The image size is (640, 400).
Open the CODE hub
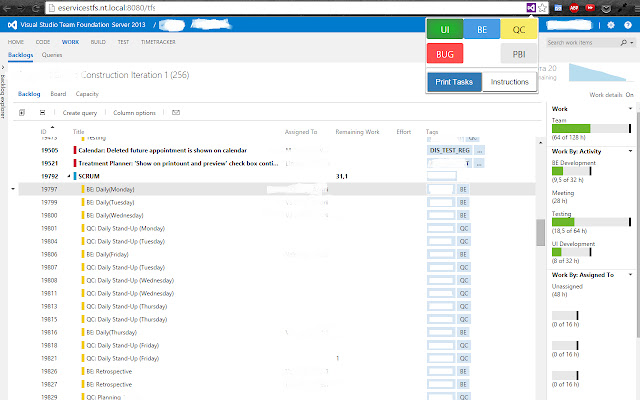coord(43,42)
